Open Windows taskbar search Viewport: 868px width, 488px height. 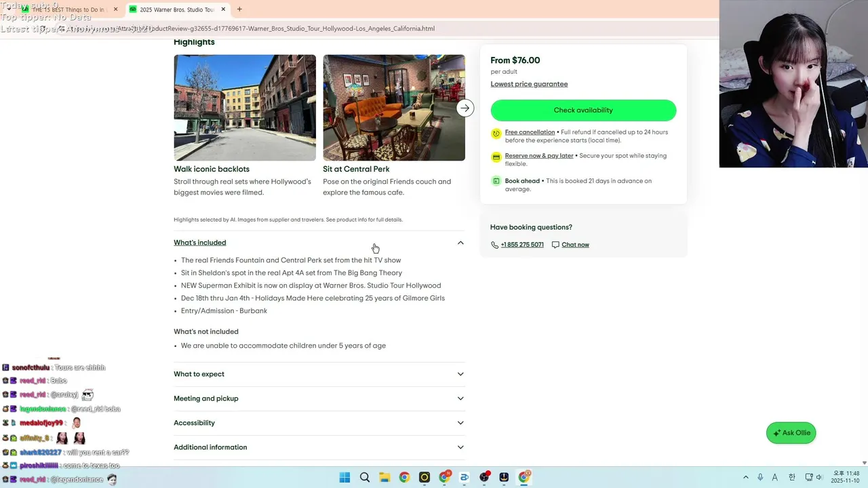click(365, 477)
